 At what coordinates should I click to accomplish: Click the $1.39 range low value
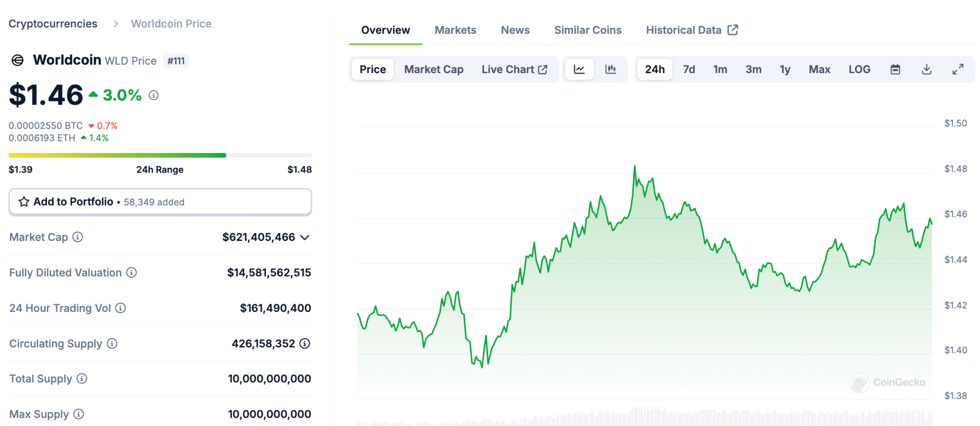coord(21,169)
